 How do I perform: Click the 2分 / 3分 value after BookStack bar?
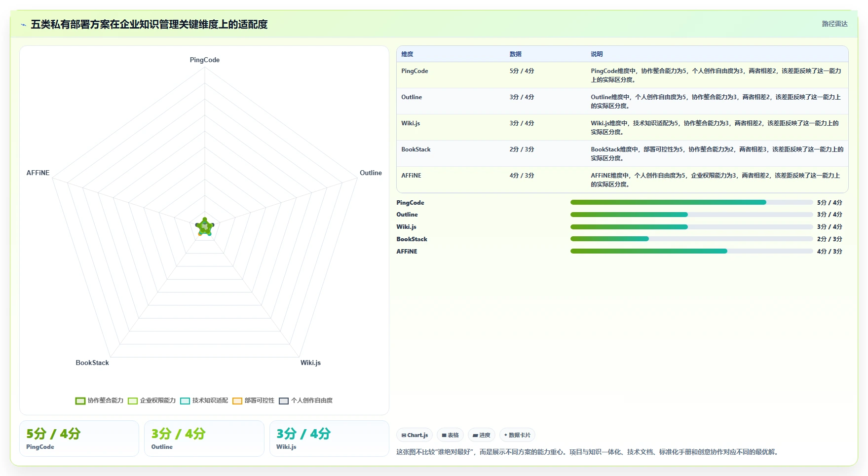[x=830, y=239]
